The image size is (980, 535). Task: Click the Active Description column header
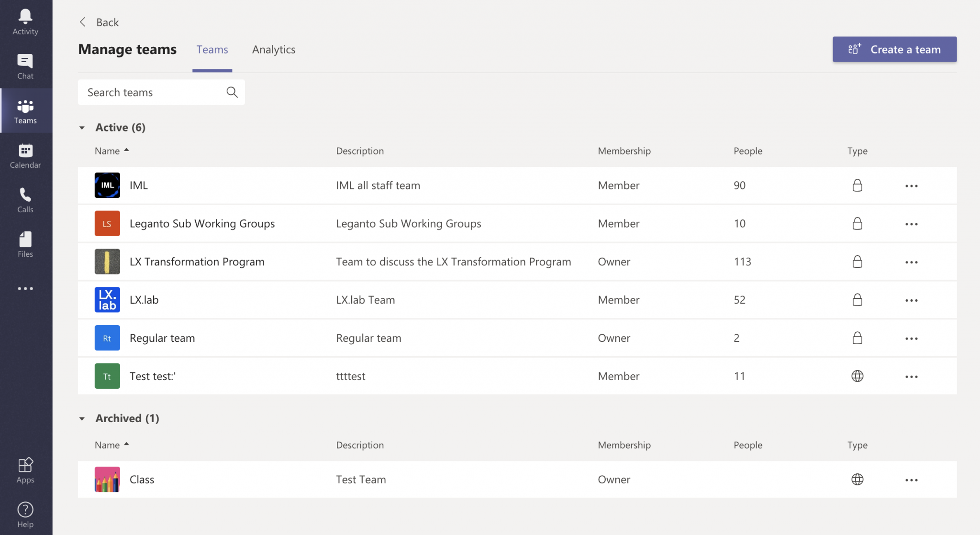tap(360, 151)
